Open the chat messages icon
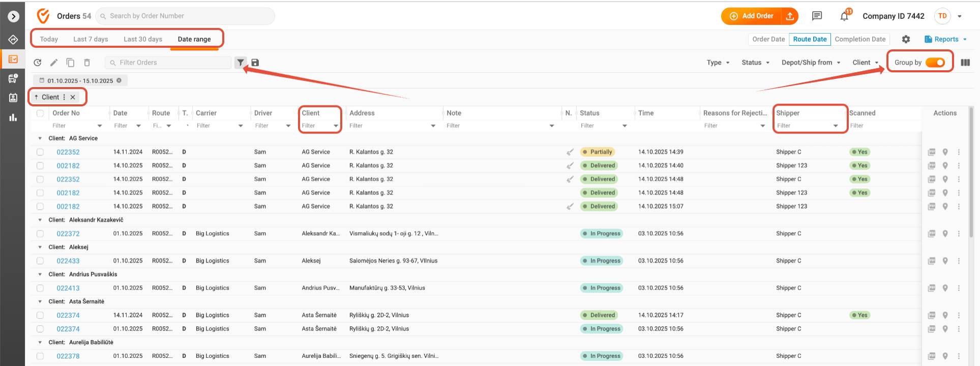The height and width of the screenshot is (366, 980). point(817,16)
